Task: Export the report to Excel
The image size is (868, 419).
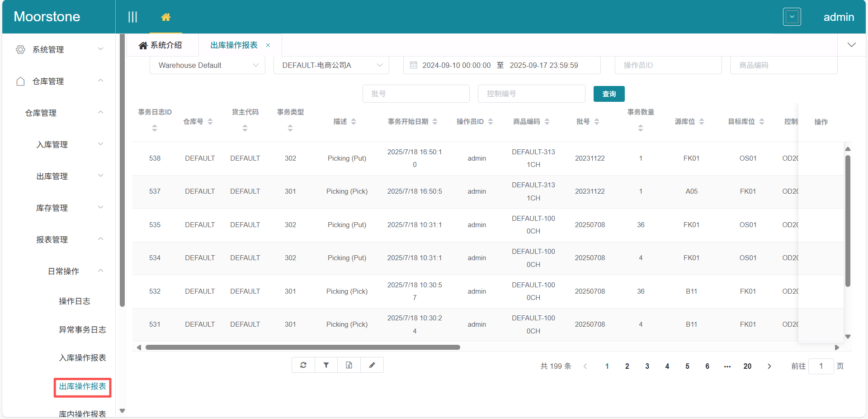Action: point(349,365)
